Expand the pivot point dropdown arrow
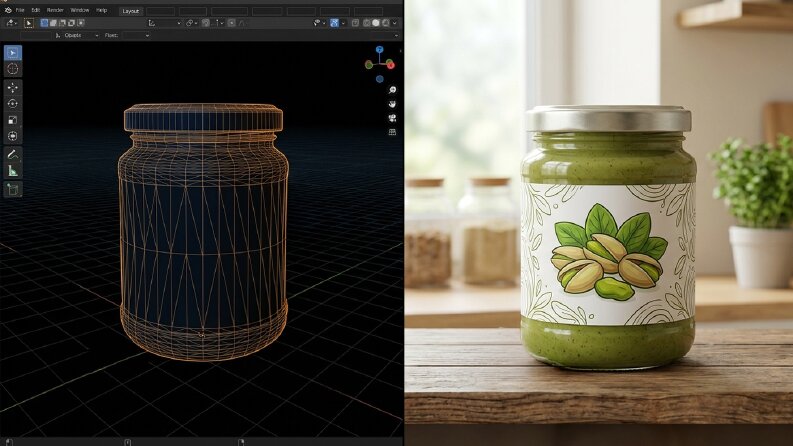 click(x=196, y=23)
